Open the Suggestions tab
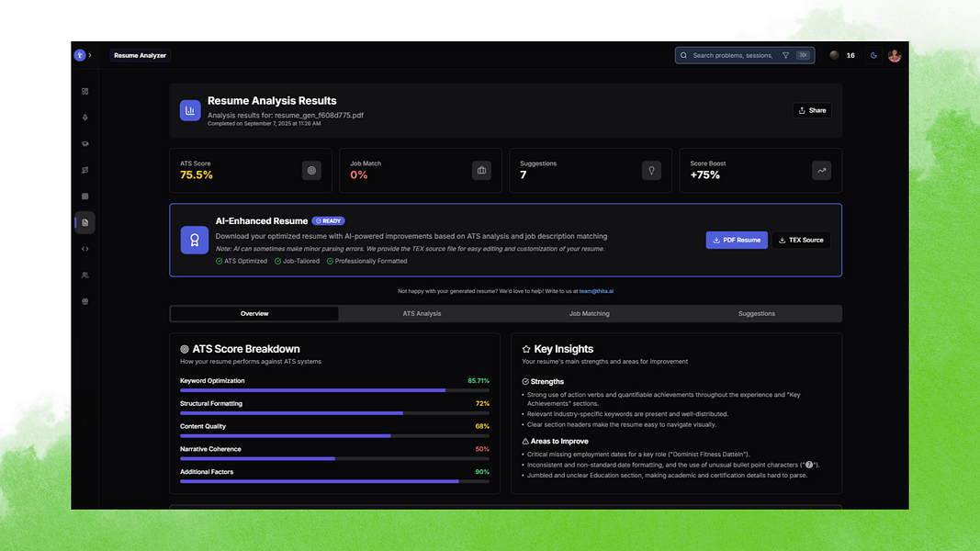This screenshot has width=980, height=551. 756,313
